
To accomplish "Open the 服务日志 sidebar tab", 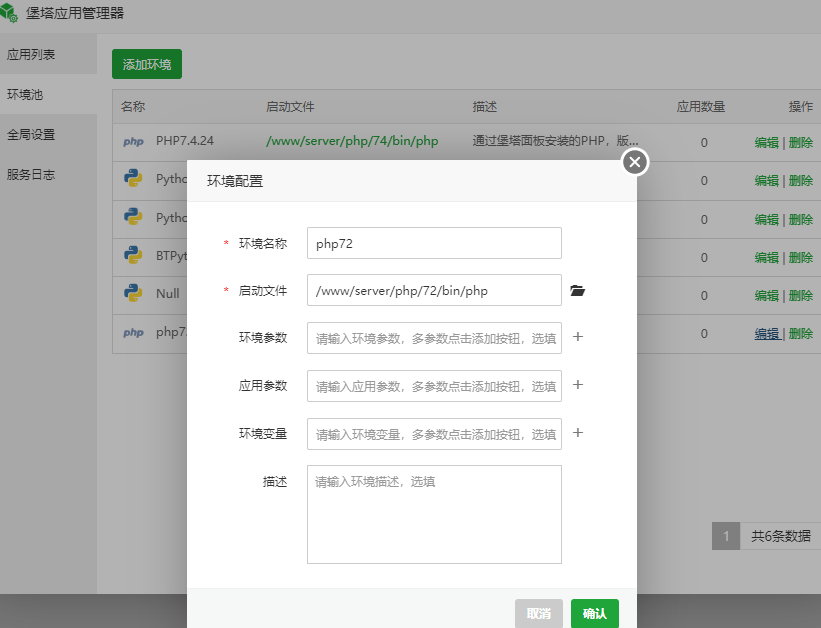I will [48, 174].
